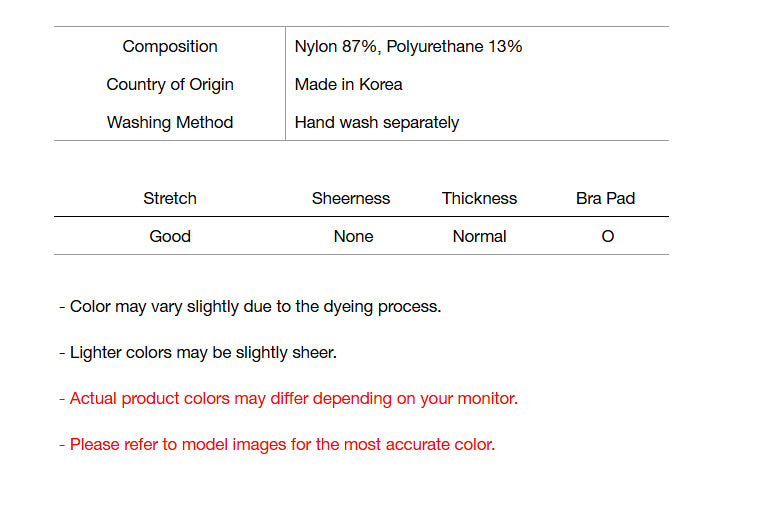Click the word 'monitor' in the red notice
This screenshot has width=773, height=506.
point(487,398)
